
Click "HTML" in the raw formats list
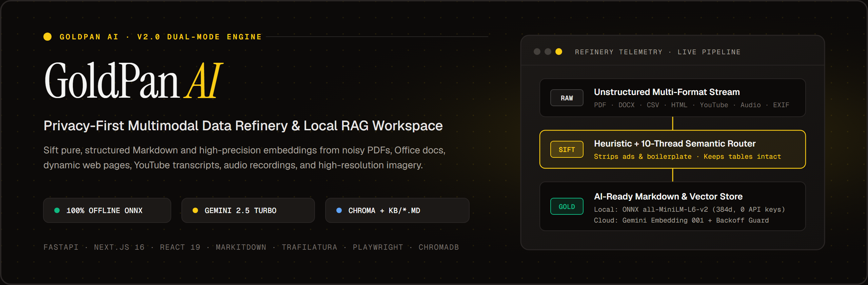tap(679, 105)
